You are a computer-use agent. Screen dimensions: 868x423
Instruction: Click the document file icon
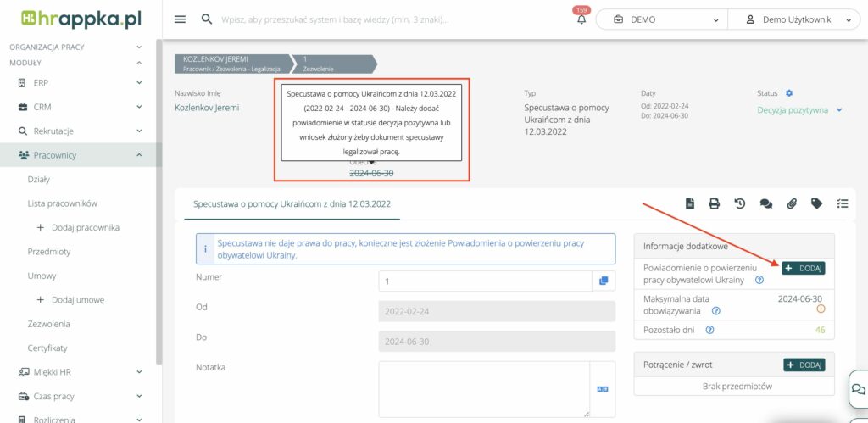click(x=690, y=203)
